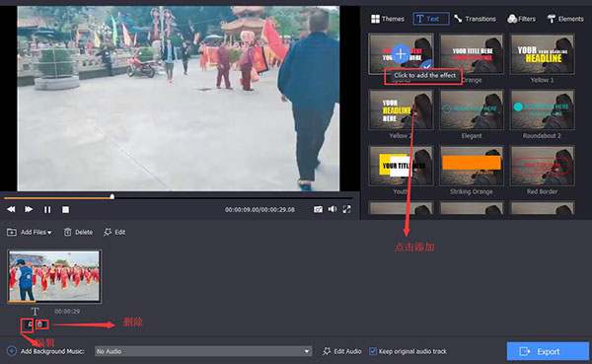This screenshot has height=364, width=592.
Task: Mute the preview volume speaker icon
Action: (x=333, y=209)
